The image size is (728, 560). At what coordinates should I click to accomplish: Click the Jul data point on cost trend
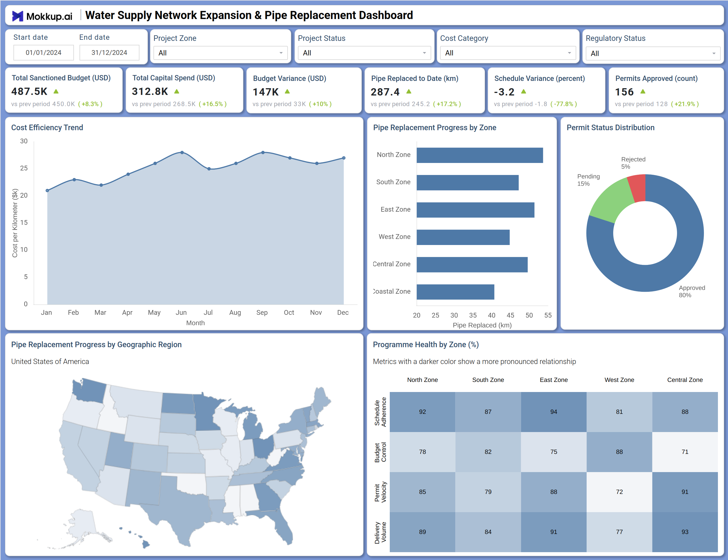209,169
